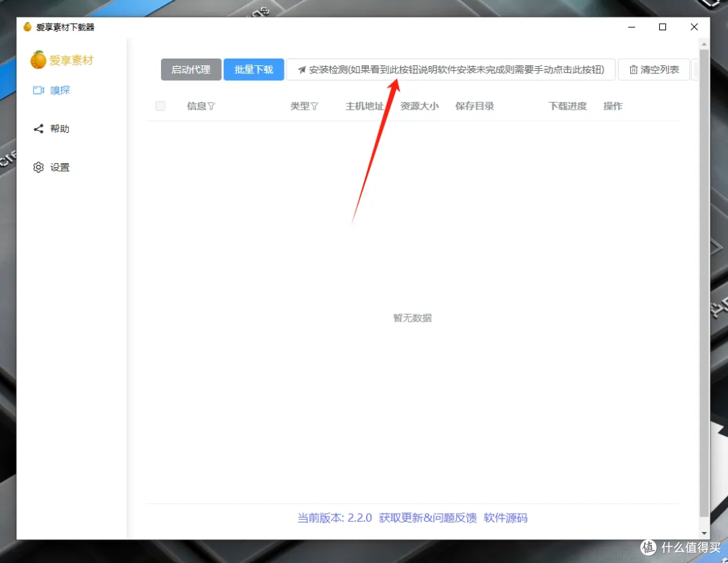This screenshot has width=728, height=563.
Task: Click the title bar app icon
Action: [x=28, y=27]
